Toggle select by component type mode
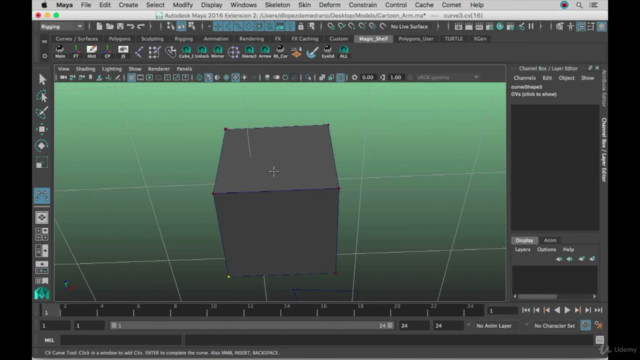This screenshot has height=360, width=640. coord(192,27)
